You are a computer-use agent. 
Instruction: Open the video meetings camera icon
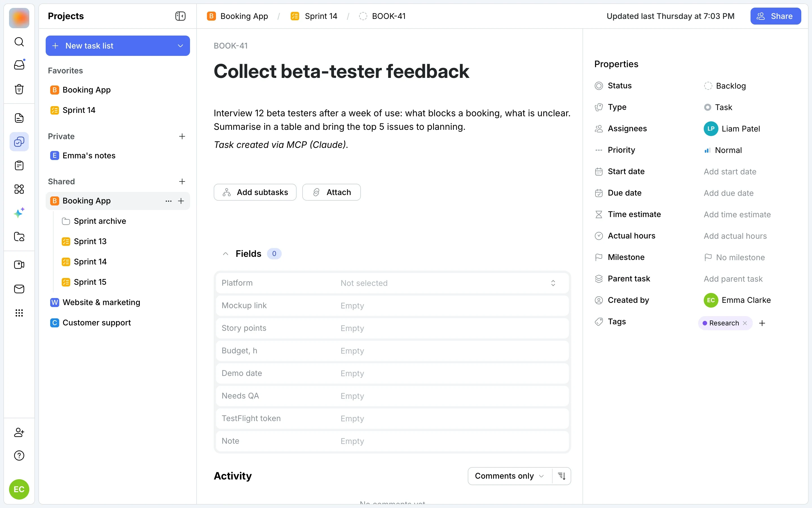click(19, 265)
